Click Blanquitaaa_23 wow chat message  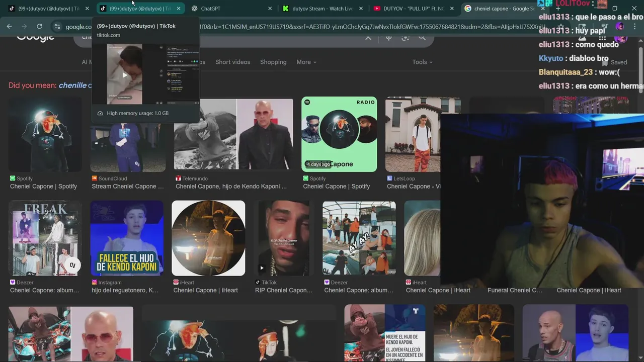click(579, 72)
